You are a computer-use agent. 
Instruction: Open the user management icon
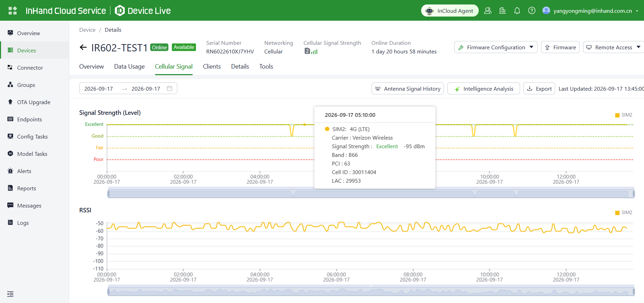point(488,11)
